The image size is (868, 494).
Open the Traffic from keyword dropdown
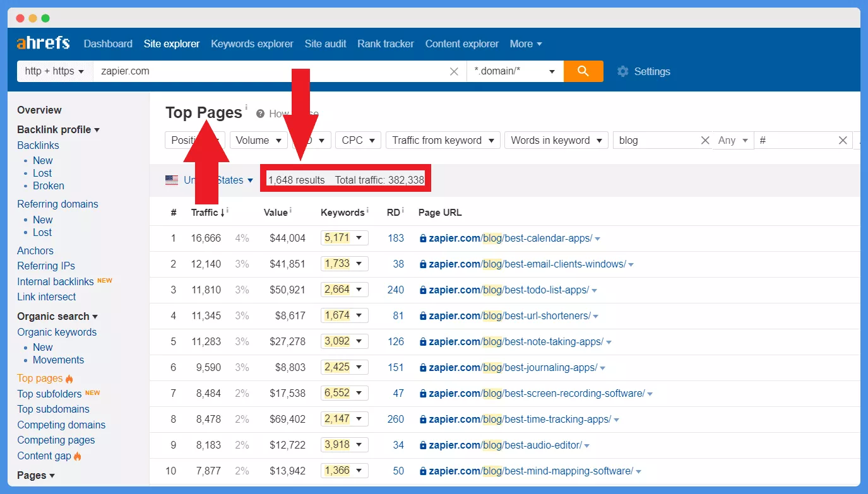tap(443, 140)
